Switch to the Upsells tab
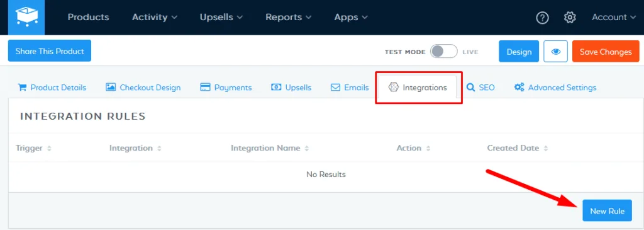This screenshot has width=644, height=230. point(291,88)
